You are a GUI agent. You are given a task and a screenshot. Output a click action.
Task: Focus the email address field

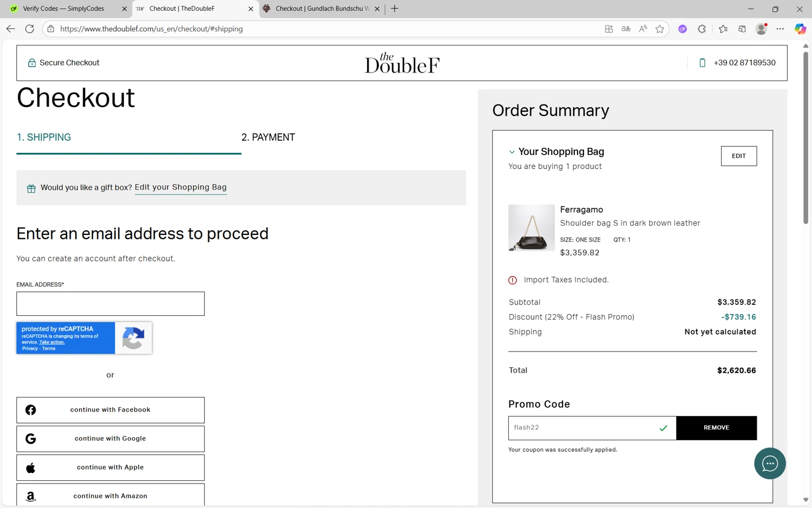point(110,304)
